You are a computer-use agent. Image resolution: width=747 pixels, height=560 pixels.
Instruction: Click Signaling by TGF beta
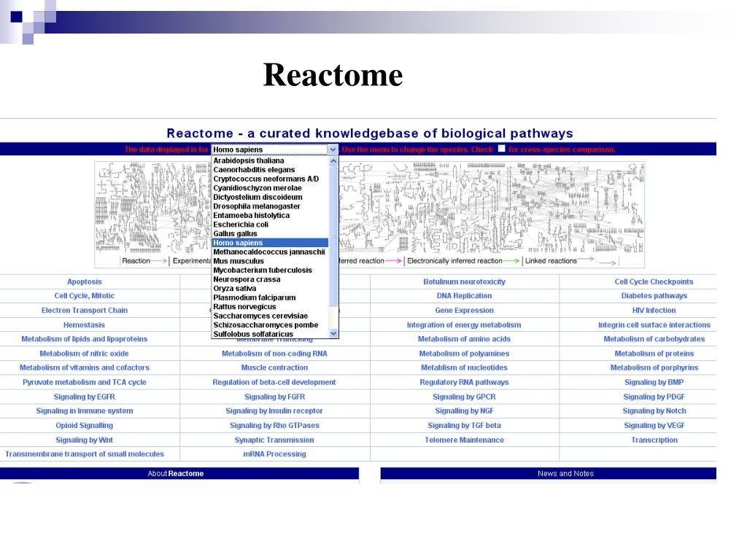pos(465,426)
